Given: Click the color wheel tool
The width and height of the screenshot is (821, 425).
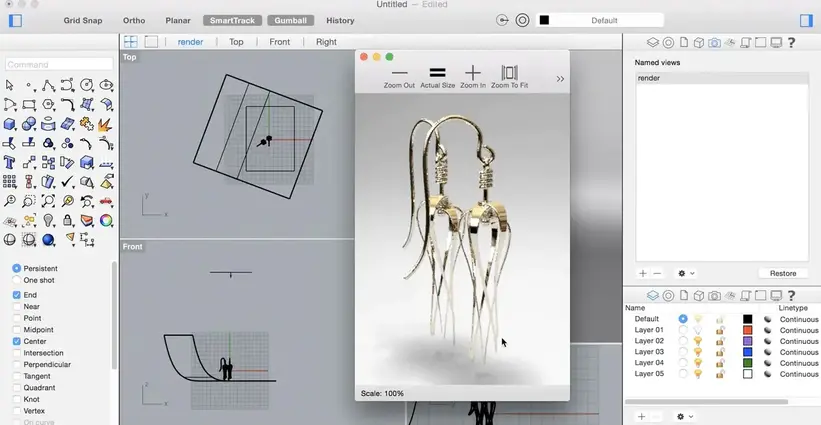Looking at the screenshot, I should point(106,220).
